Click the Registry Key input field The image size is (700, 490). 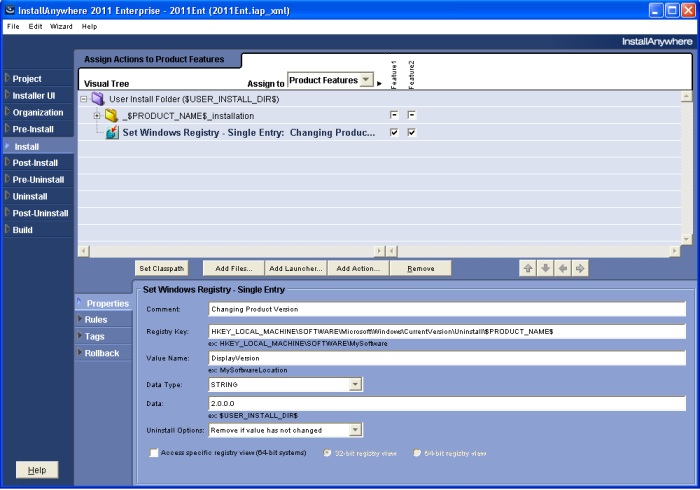pos(447,332)
